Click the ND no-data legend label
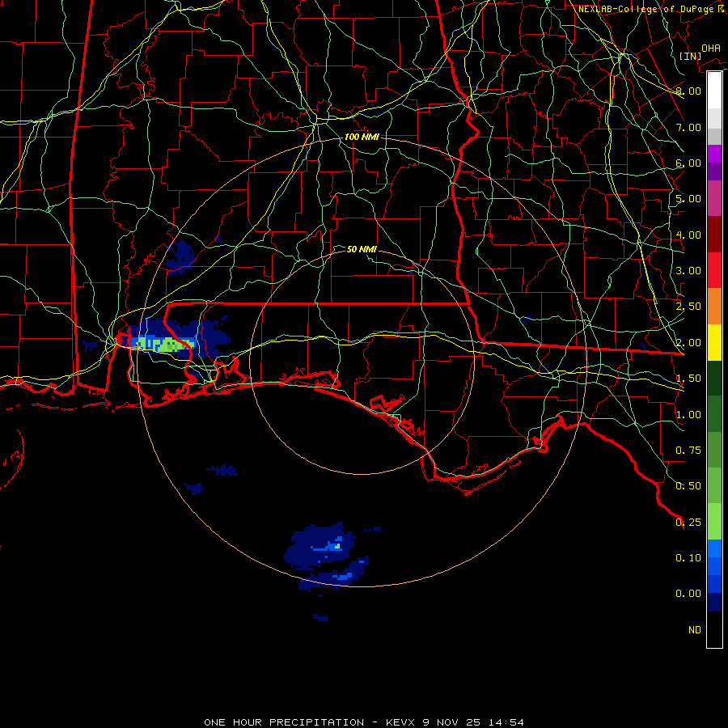The image size is (728, 728). 695,629
